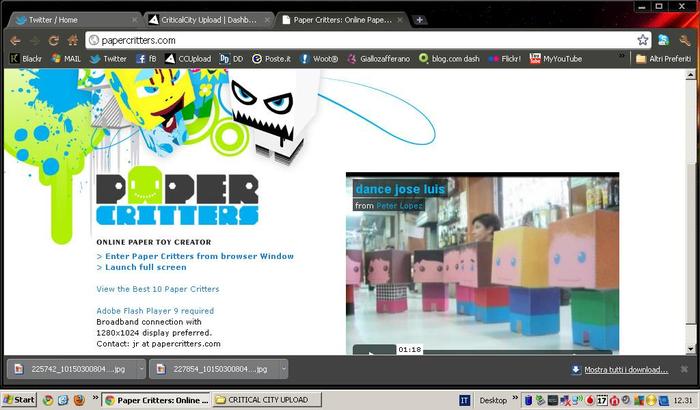Select the Paper Critters tab

pos(342,20)
